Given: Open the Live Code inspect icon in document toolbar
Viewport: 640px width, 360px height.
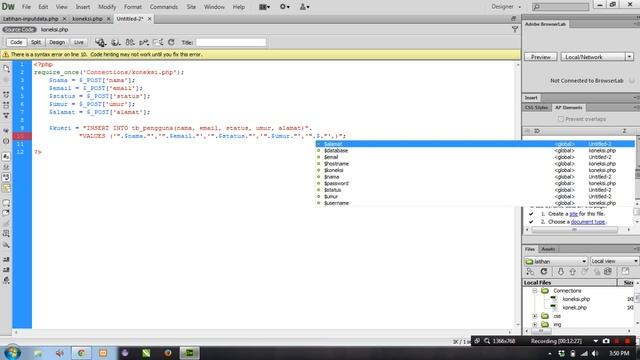Looking at the screenshot, I should [101, 42].
